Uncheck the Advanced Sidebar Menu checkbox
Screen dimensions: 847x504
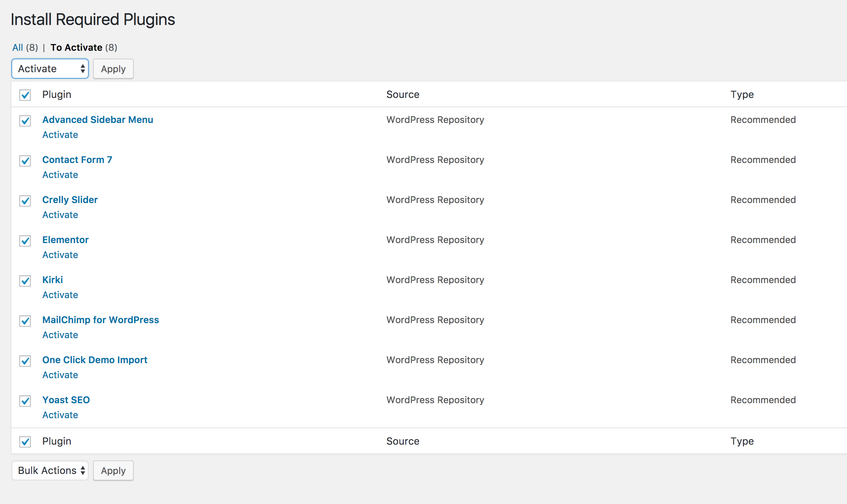pos(25,121)
